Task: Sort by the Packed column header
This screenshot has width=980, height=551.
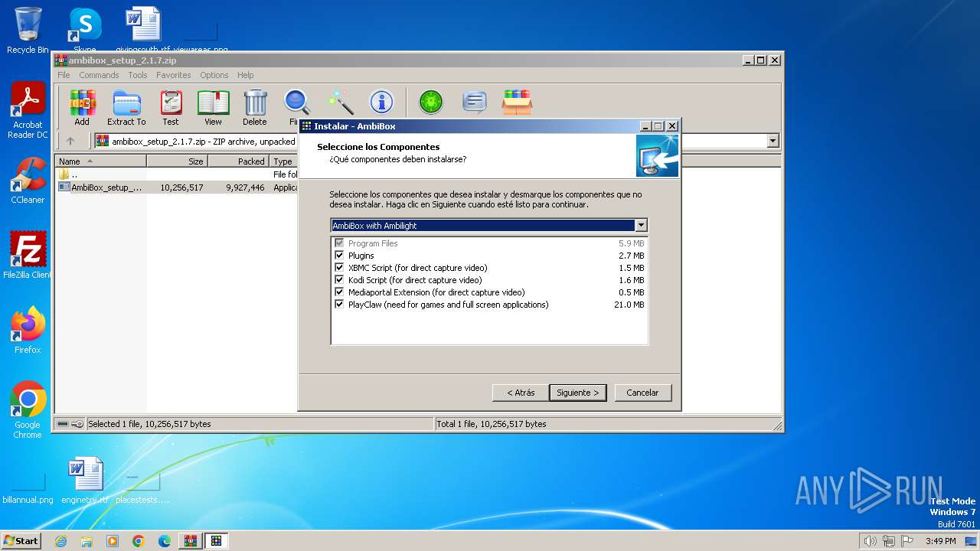Action: [239, 161]
